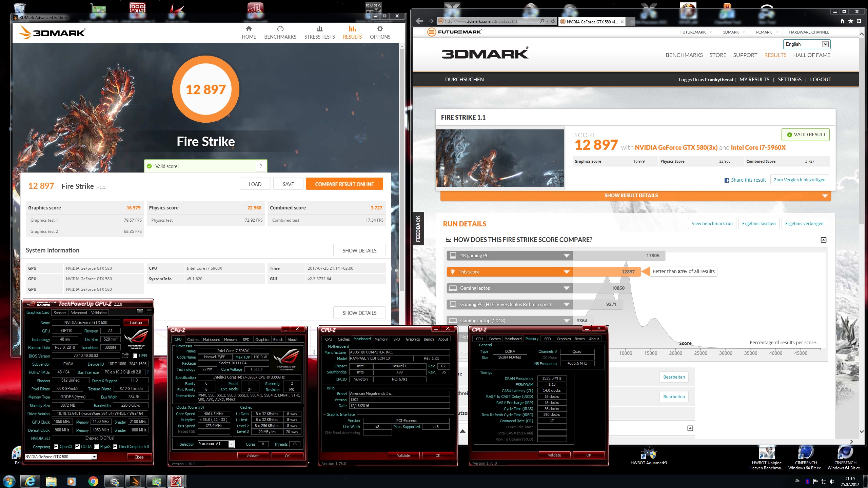The width and height of the screenshot is (868, 488).
Task: Click the Bus Interface question mark in GPU-Z
Action: pyautogui.click(x=148, y=372)
